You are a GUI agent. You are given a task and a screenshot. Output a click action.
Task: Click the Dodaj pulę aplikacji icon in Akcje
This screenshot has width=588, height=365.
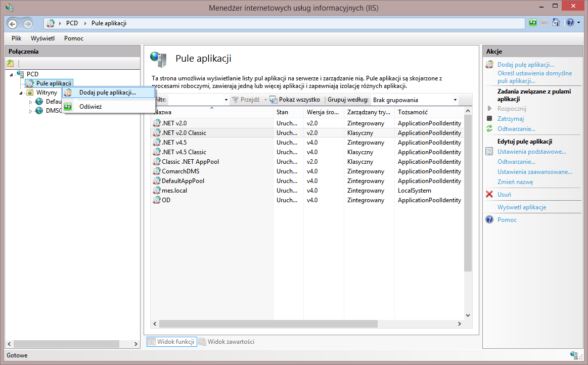pos(489,65)
